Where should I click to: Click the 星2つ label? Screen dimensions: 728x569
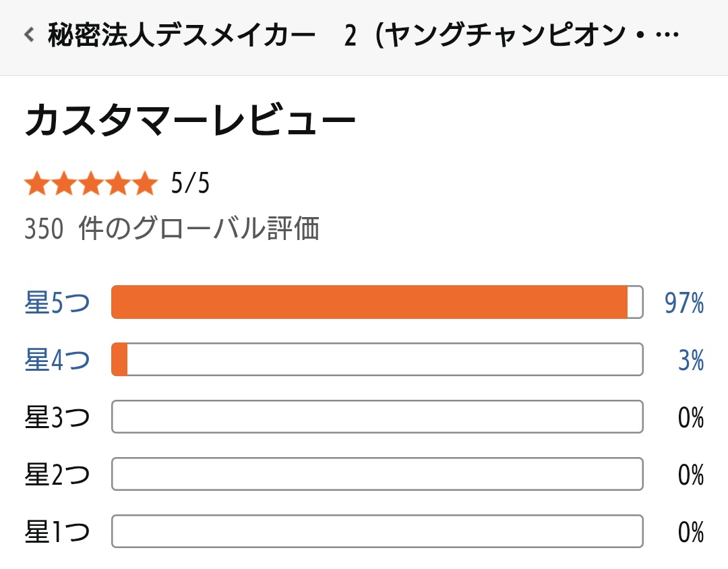pos(57,475)
